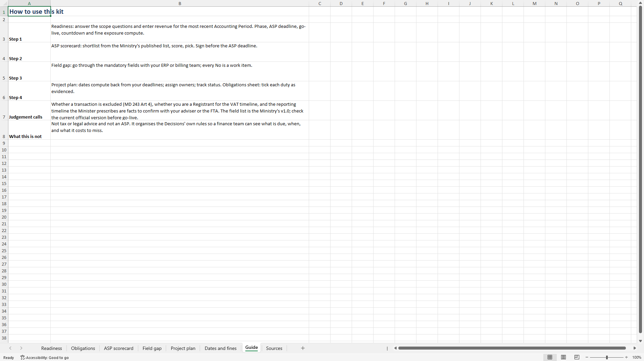The image size is (644, 361).
Task: Select the 'How to use this kit' title cell
Action: 29,11
